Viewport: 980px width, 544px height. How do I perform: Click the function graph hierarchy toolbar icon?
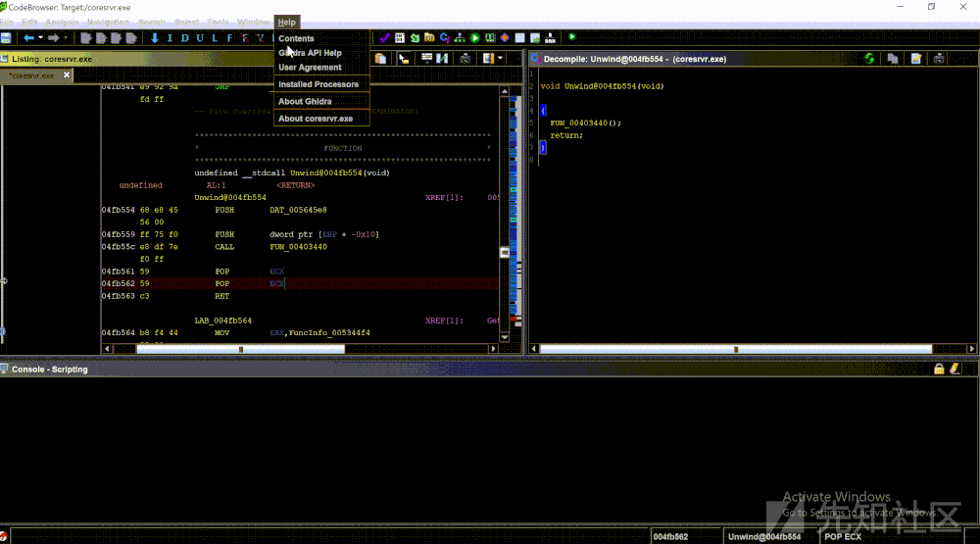tap(460, 38)
